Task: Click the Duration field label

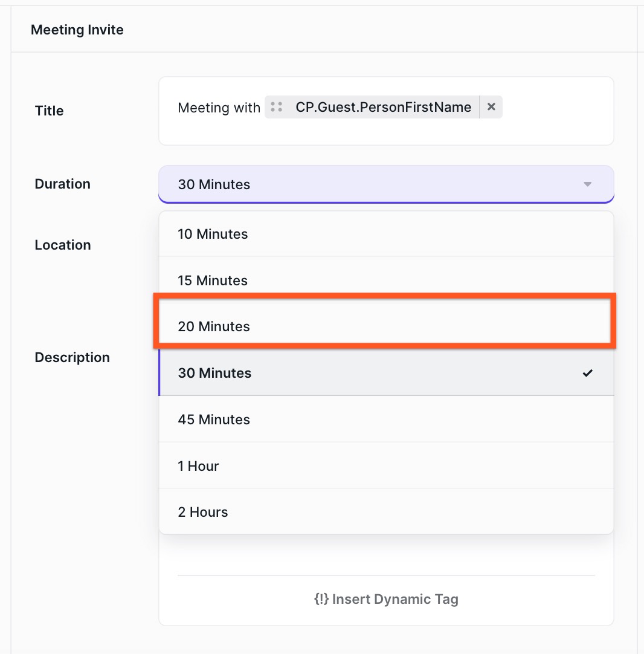Action: [63, 184]
